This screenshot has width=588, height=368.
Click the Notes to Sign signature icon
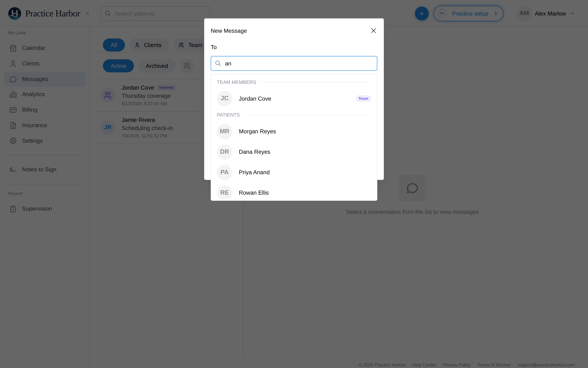13,170
